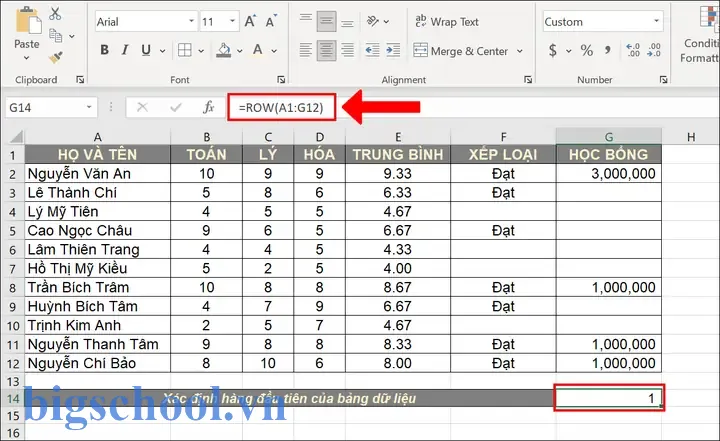Viewport: 720px width, 441px height.
Task: Align text left
Action: click(305, 50)
